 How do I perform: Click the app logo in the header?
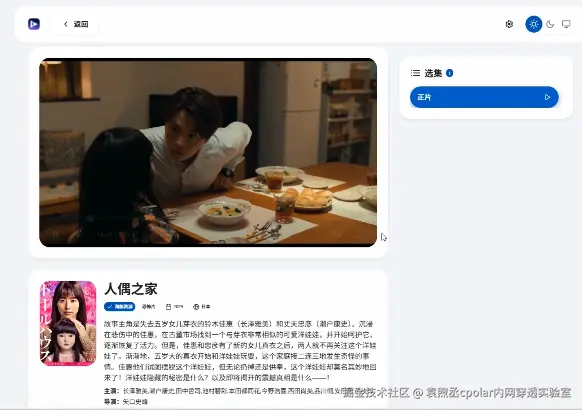point(34,24)
